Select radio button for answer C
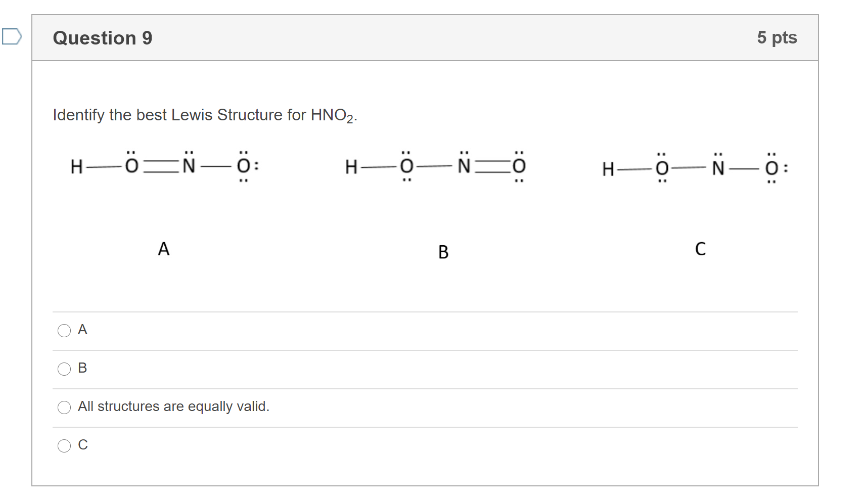 point(64,445)
